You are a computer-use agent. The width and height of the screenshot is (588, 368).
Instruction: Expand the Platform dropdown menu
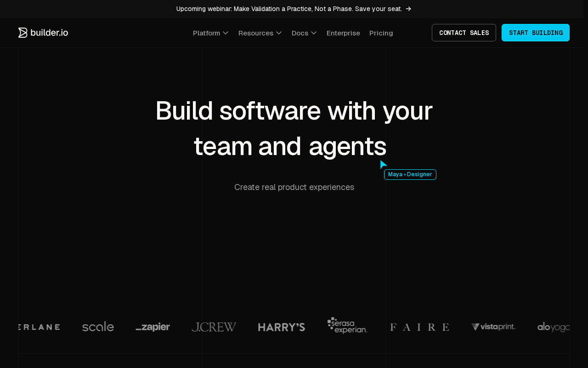point(211,33)
